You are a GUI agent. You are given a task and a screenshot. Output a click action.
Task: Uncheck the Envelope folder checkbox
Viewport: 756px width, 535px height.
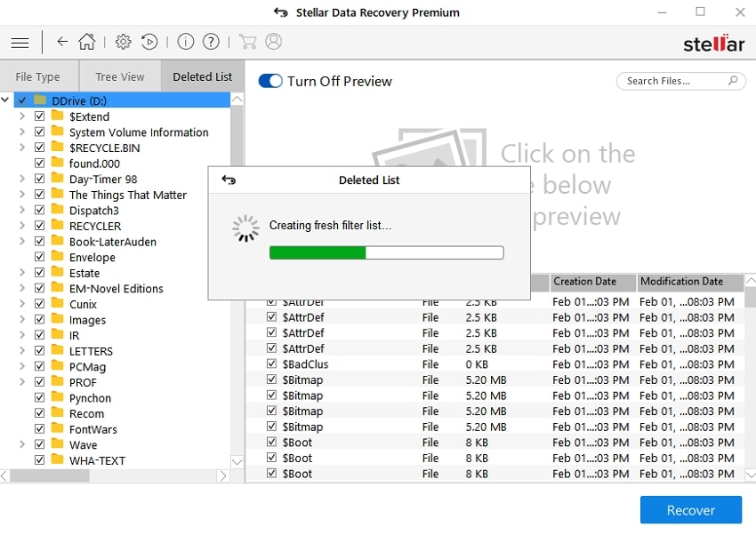click(40, 257)
